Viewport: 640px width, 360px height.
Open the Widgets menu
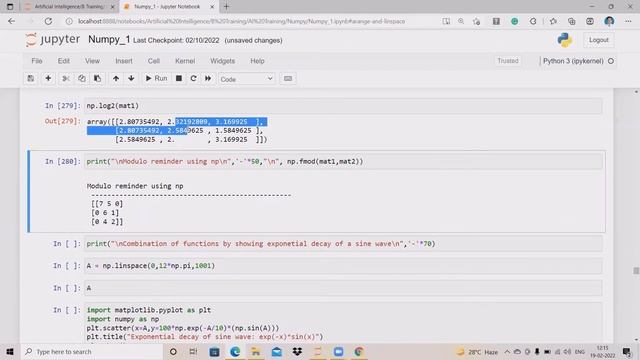pos(222,61)
